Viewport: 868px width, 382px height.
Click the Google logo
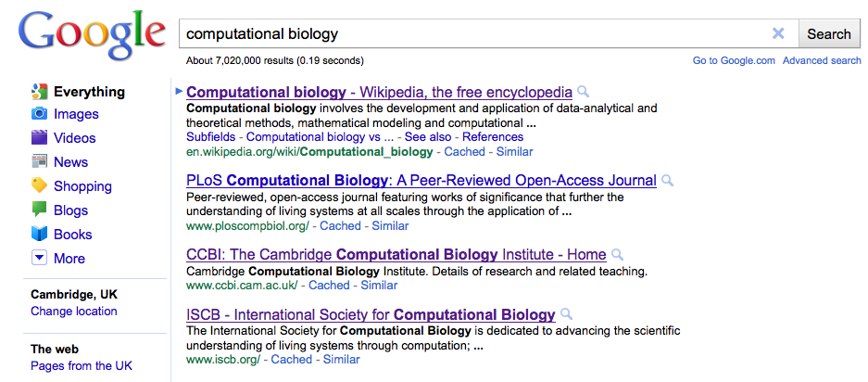(x=93, y=34)
